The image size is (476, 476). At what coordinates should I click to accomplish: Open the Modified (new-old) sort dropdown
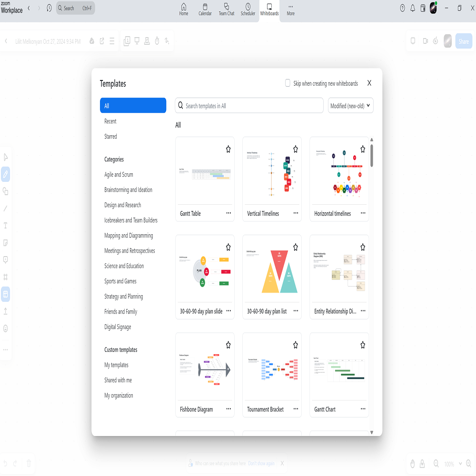[350, 105]
